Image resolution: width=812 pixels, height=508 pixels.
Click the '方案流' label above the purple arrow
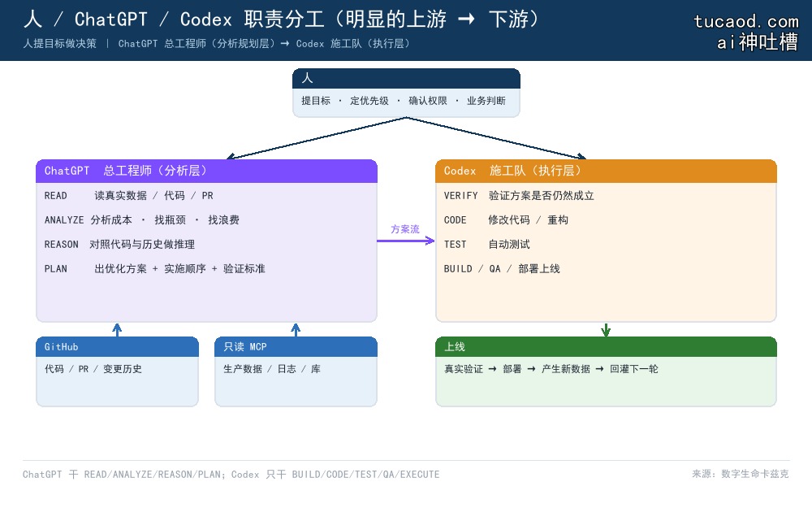coord(405,229)
